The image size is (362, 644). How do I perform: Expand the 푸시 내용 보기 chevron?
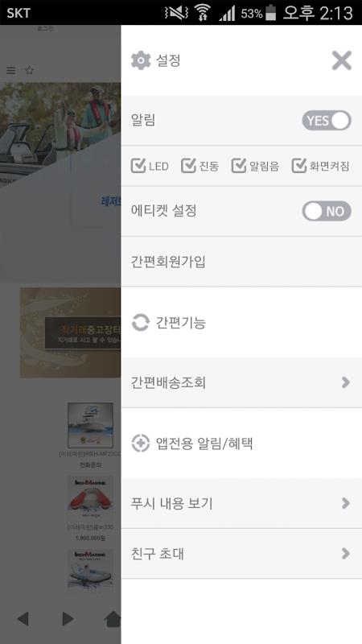pos(346,503)
